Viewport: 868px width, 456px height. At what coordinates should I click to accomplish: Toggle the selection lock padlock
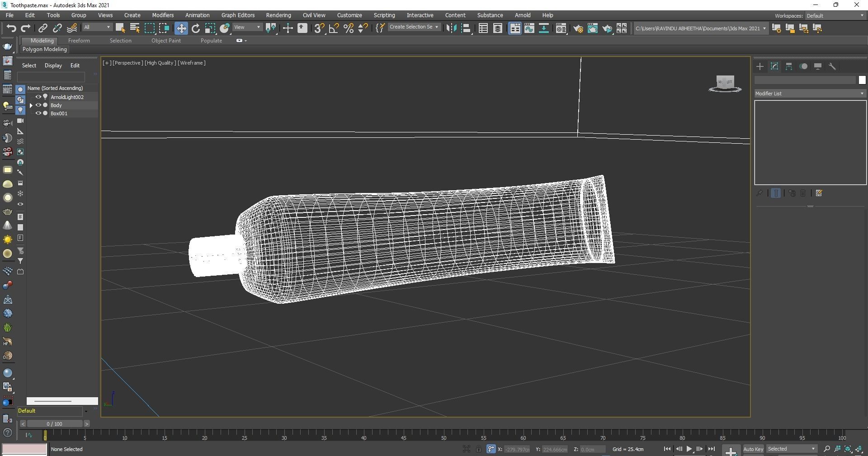478,449
